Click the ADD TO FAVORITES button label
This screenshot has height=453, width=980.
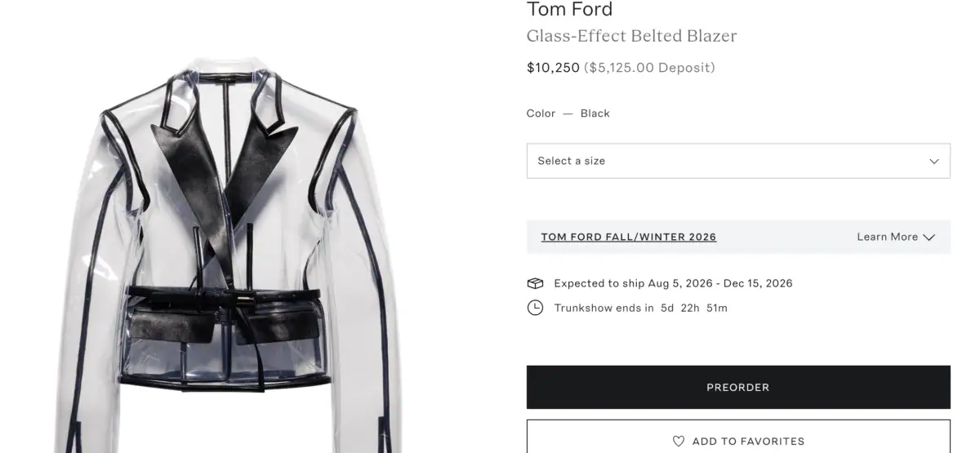[748, 441]
